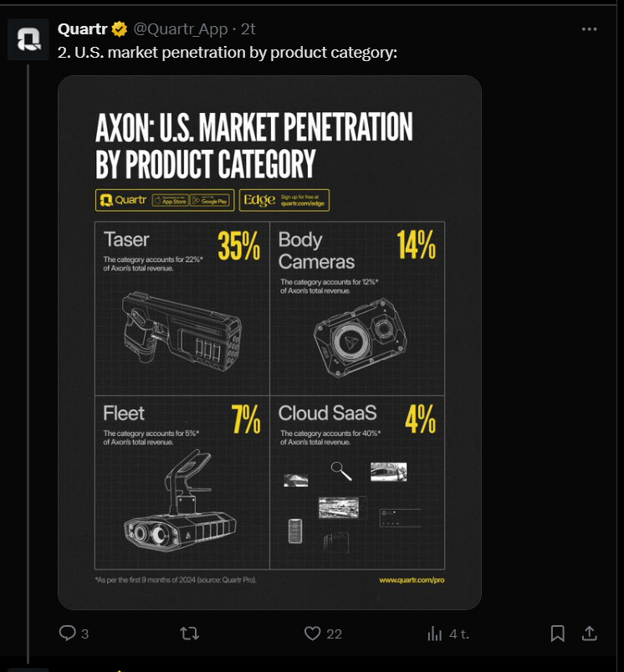Open the three-dot more options menu

coord(589,29)
